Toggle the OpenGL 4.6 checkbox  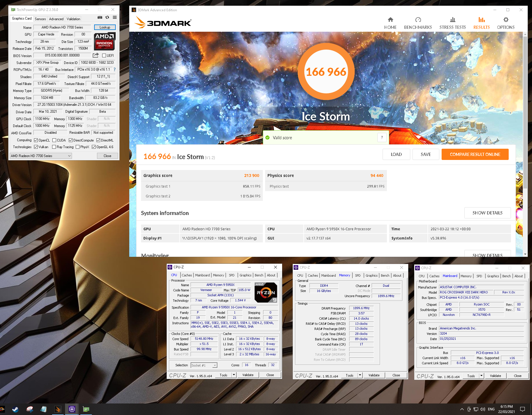(94, 147)
